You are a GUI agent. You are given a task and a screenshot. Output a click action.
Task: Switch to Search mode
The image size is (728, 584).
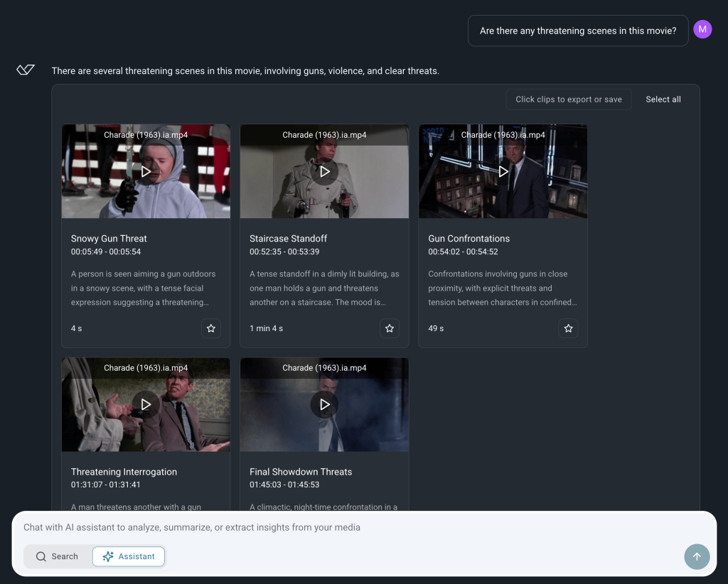point(58,556)
